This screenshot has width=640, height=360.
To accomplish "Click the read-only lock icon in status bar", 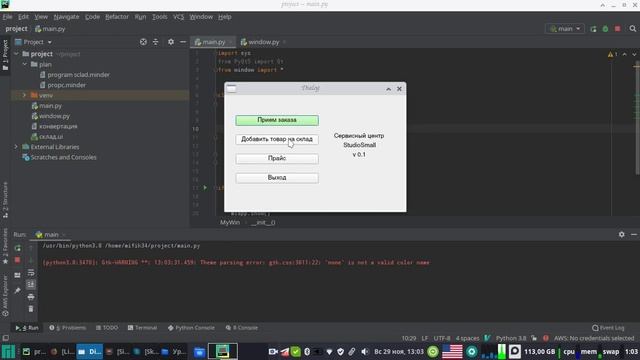I will tap(534, 338).
